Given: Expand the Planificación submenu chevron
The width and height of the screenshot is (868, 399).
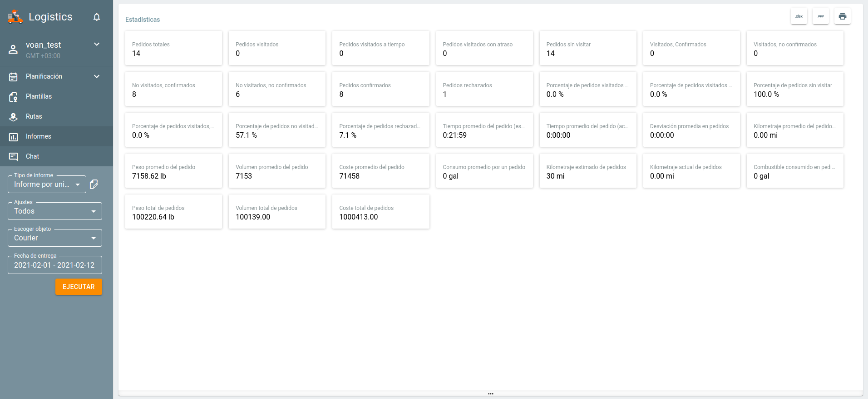Looking at the screenshot, I should 96,76.
